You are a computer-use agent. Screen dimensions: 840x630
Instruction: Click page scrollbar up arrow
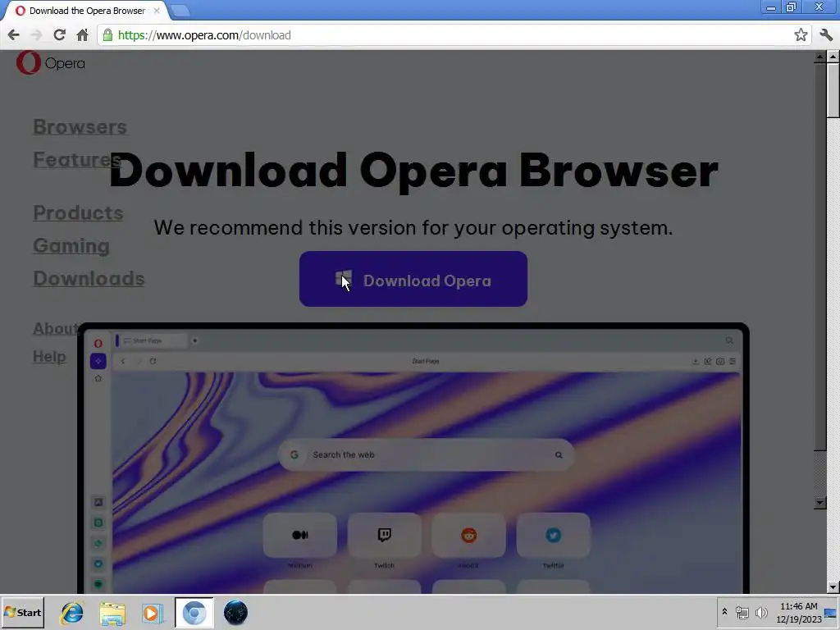tap(819, 57)
